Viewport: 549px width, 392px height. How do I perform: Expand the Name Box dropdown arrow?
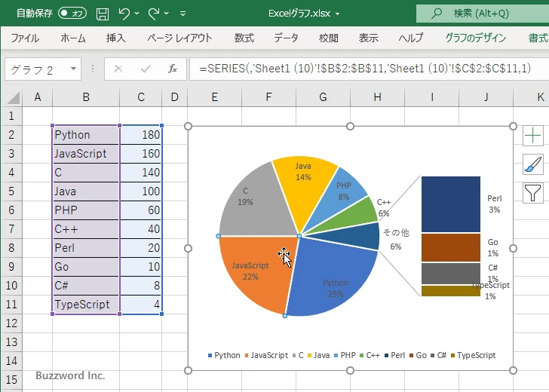point(74,69)
